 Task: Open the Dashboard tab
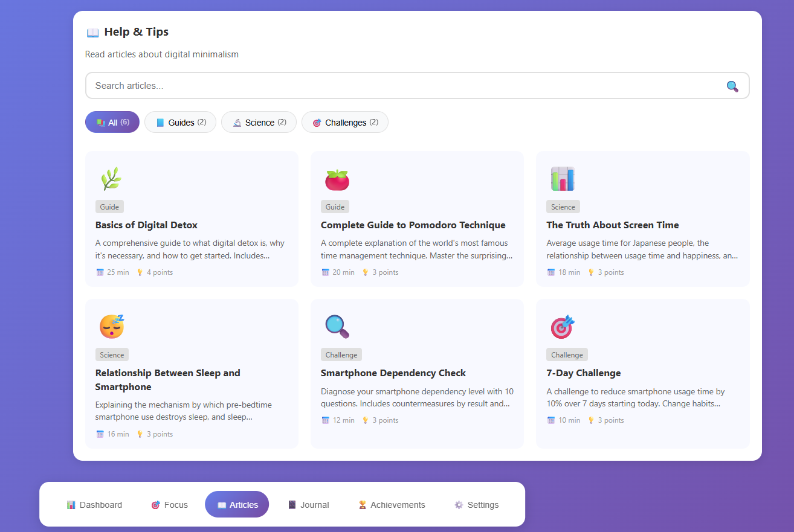tap(94, 504)
